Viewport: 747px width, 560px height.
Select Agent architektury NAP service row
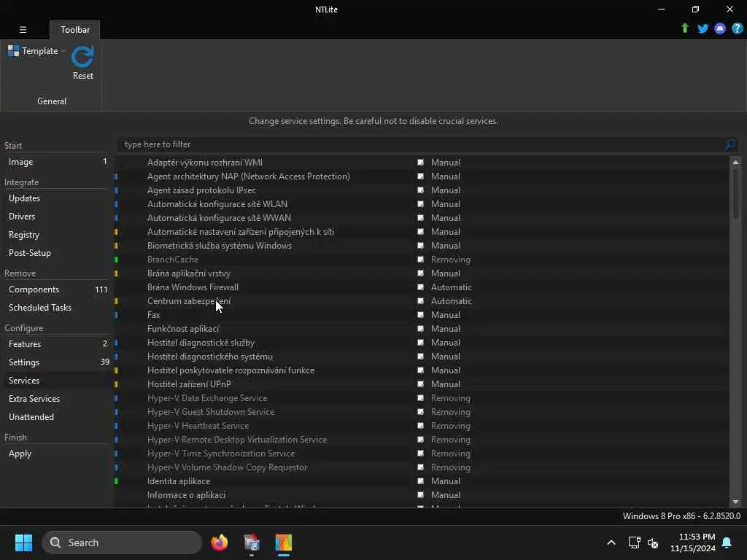click(x=422, y=176)
